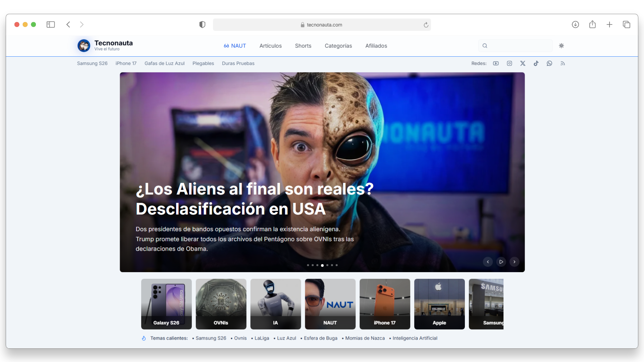The image size is (644, 362).
Task: Go to the Shorts section
Action: click(303, 46)
